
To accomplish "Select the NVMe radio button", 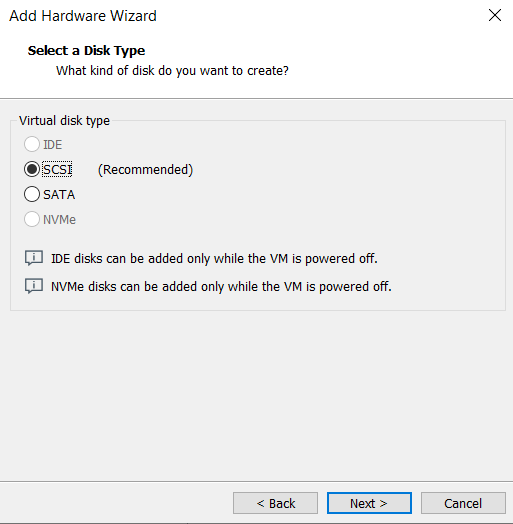I will [x=32, y=219].
